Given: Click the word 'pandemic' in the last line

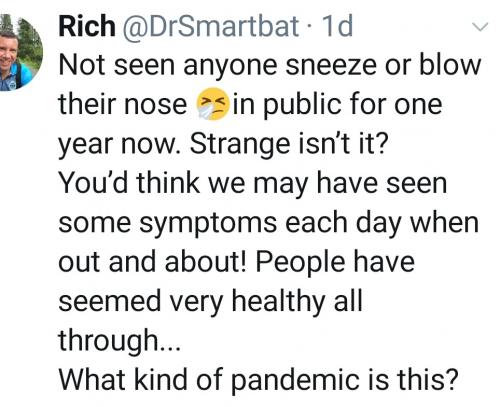Looking at the screenshot, I should [295, 382].
